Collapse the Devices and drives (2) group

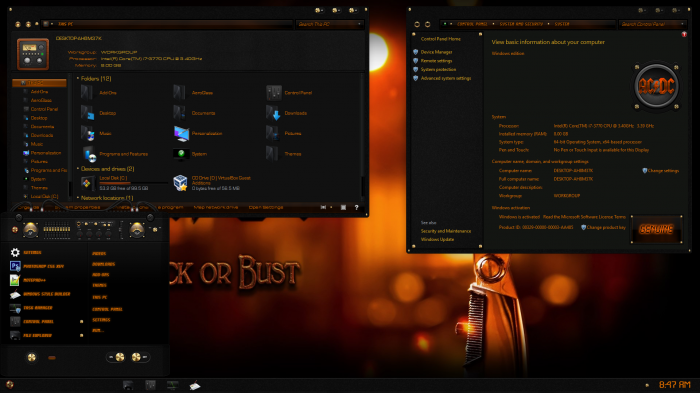point(78,169)
